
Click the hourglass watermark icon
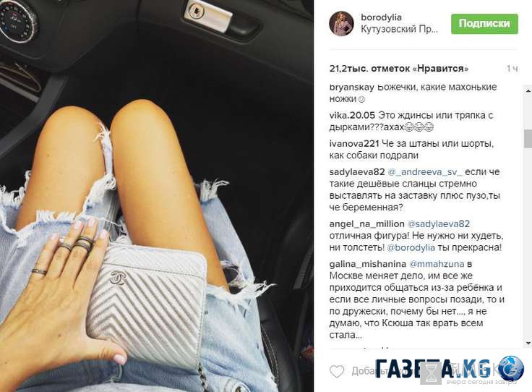(431, 373)
